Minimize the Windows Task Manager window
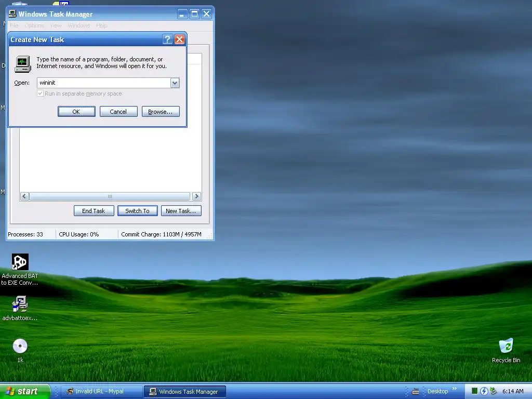This screenshot has width=532, height=399. click(x=182, y=14)
